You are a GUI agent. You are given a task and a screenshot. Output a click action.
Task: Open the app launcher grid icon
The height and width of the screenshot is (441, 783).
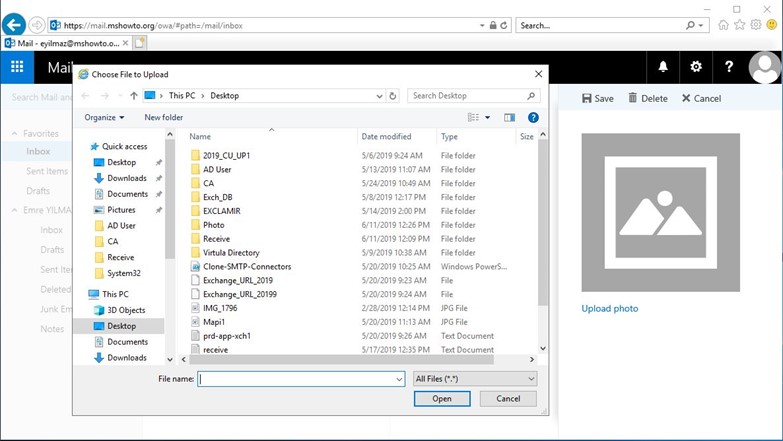pyautogui.click(x=17, y=67)
